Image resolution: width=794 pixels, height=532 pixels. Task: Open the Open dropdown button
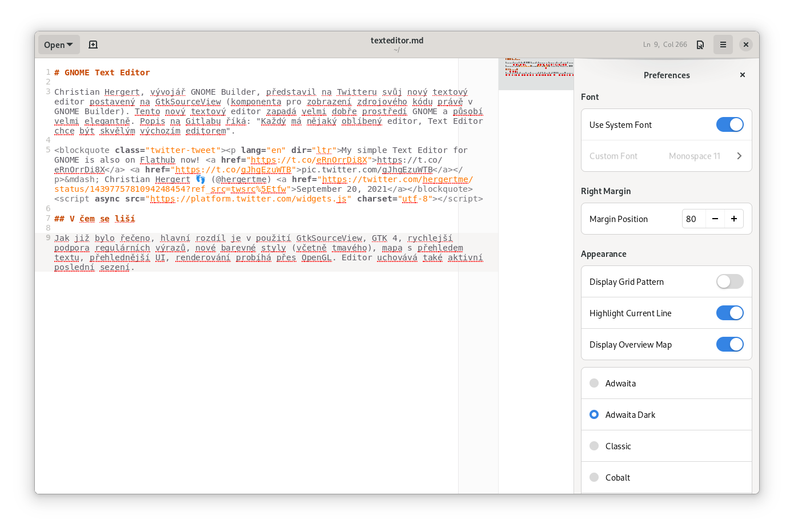click(59, 45)
